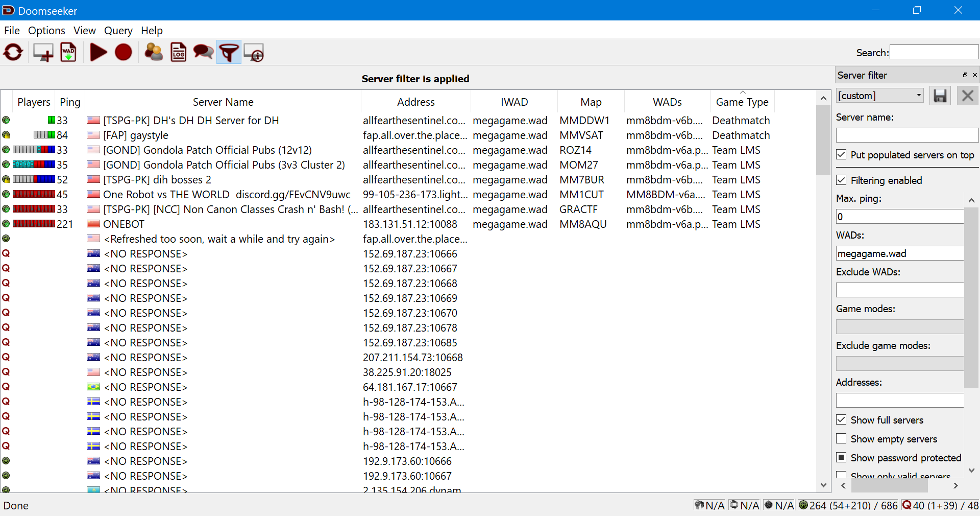
Task: Sort servers by Ping column header
Action: pyautogui.click(x=70, y=102)
